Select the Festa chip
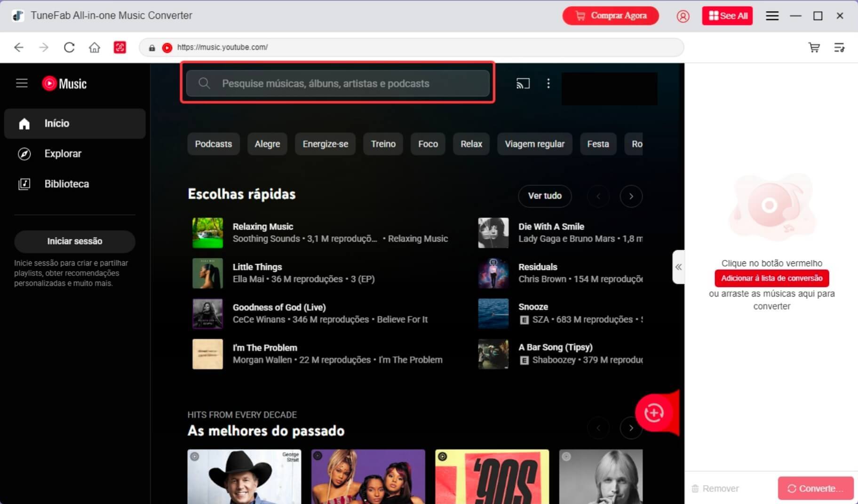Screen dimensions: 858x504 pyautogui.click(x=598, y=144)
